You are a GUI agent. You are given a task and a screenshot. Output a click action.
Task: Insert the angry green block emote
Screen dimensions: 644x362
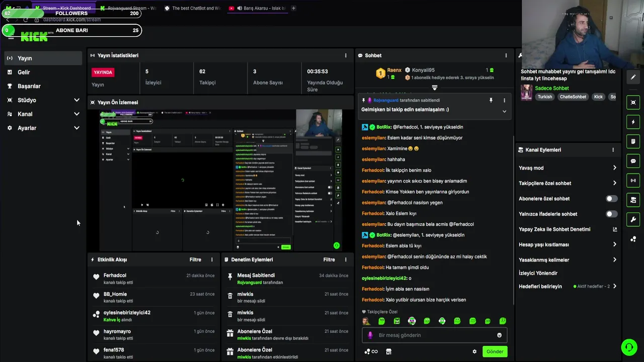pos(396,321)
